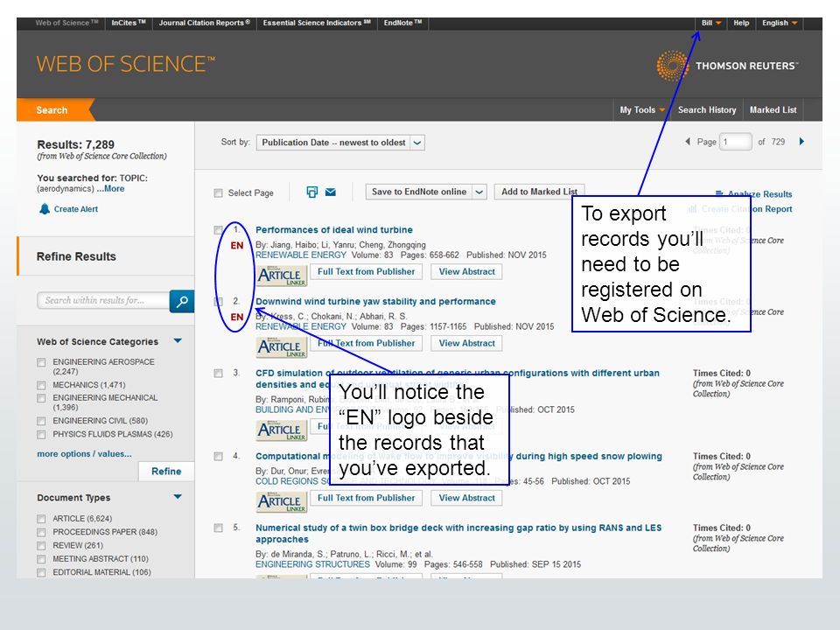The image size is (840, 630).
Task: Tick the PHYSICS FLUIDS PLASMAS (426) checkbox
Action: point(41,435)
